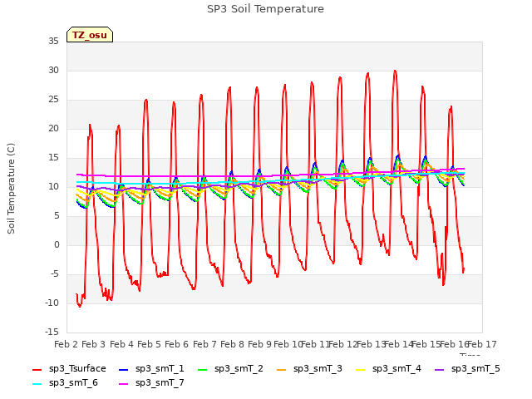Viewport: 532px width, 399px height.
Task: Click the 5 y-axis tick label
Action: (x=57, y=216)
